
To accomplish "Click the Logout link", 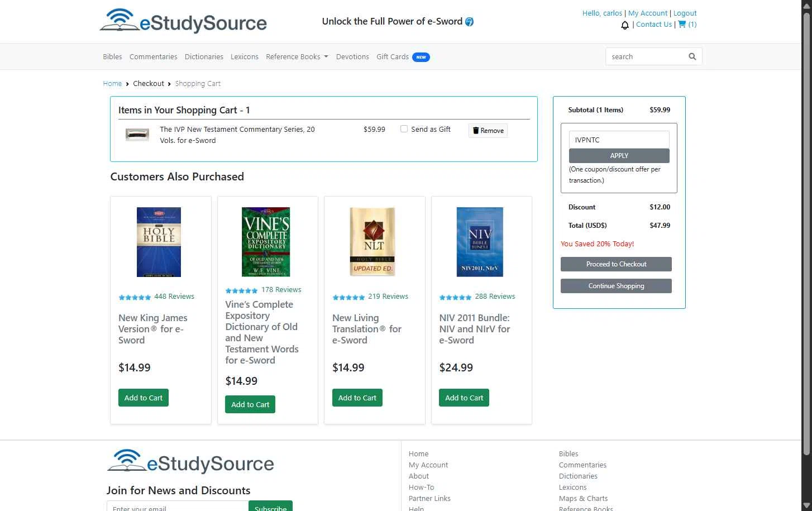I will [x=685, y=13].
